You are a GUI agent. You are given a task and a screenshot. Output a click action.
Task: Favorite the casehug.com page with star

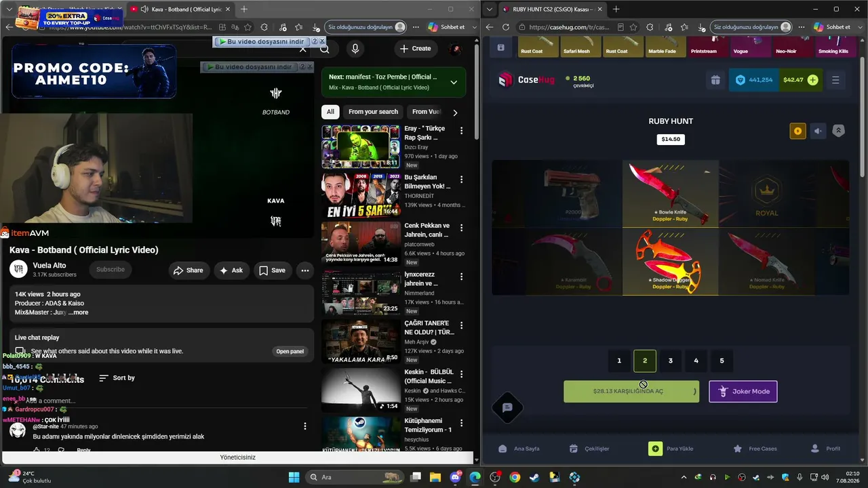point(633,27)
